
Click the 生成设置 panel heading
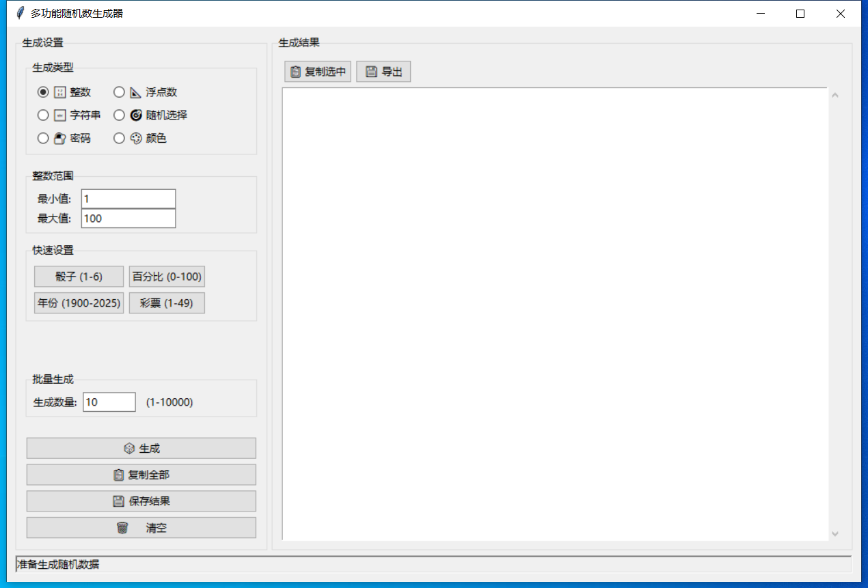point(42,43)
